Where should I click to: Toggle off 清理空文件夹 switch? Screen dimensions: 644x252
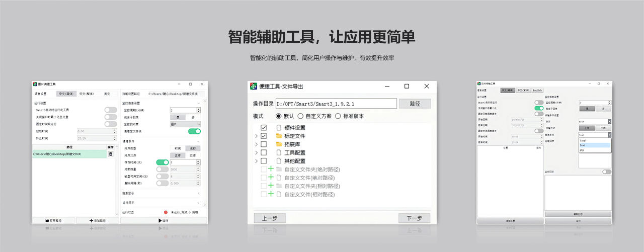[x=194, y=131]
